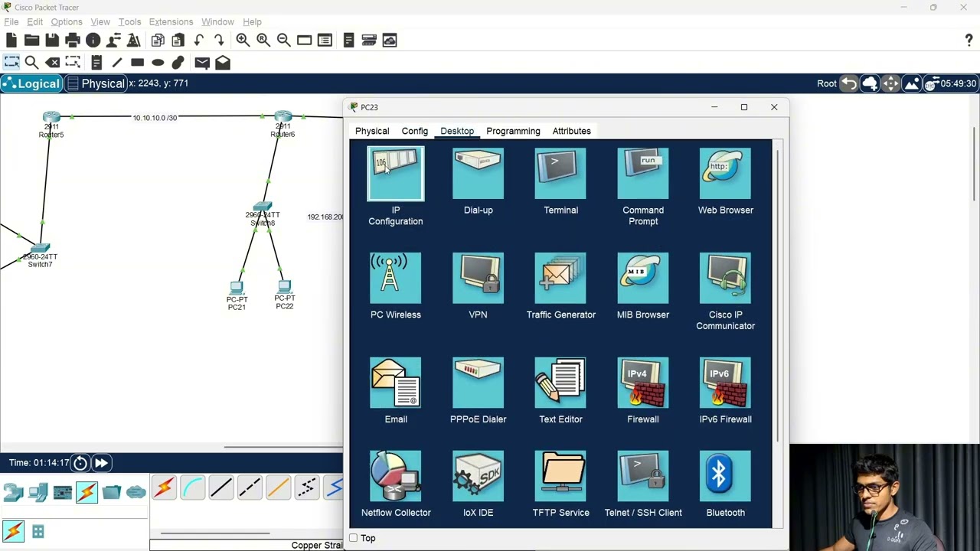Image resolution: width=980 pixels, height=551 pixels.
Task: Undo the last action in the toolbar
Action: (199, 40)
